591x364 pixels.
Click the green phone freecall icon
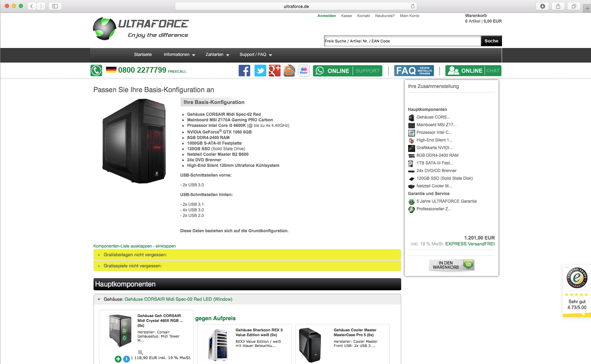click(x=96, y=71)
